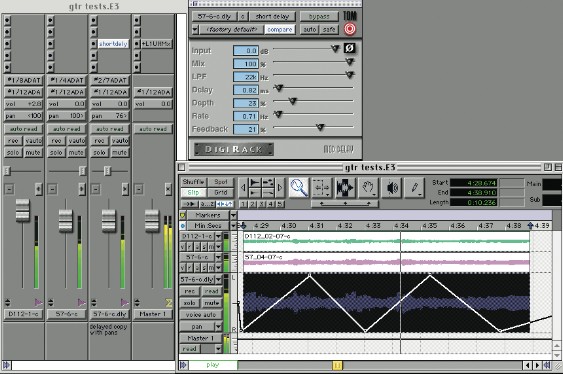Click the shortdelay insert on 57-6-c.dly strip
The image size is (563, 374).
pos(113,44)
